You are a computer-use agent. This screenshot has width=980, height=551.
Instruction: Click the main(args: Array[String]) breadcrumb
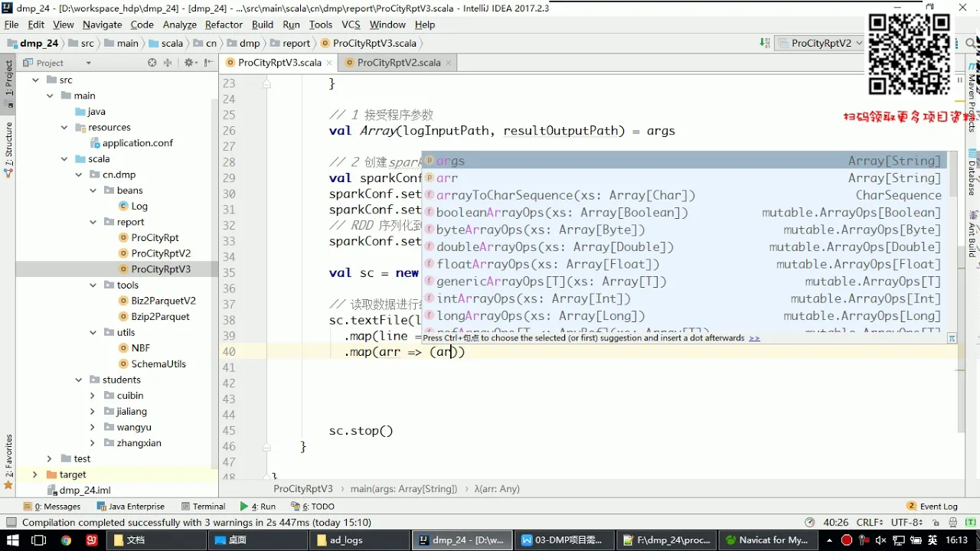(x=404, y=488)
